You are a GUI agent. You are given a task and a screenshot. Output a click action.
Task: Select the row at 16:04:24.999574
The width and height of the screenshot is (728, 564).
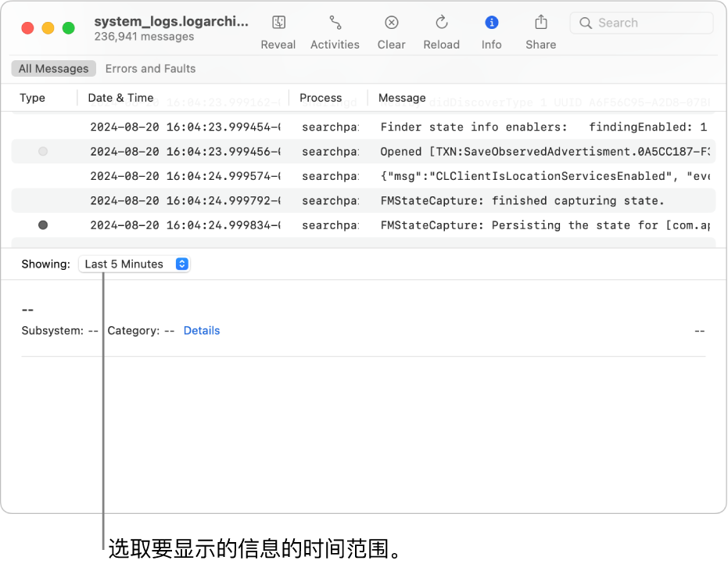tap(363, 177)
